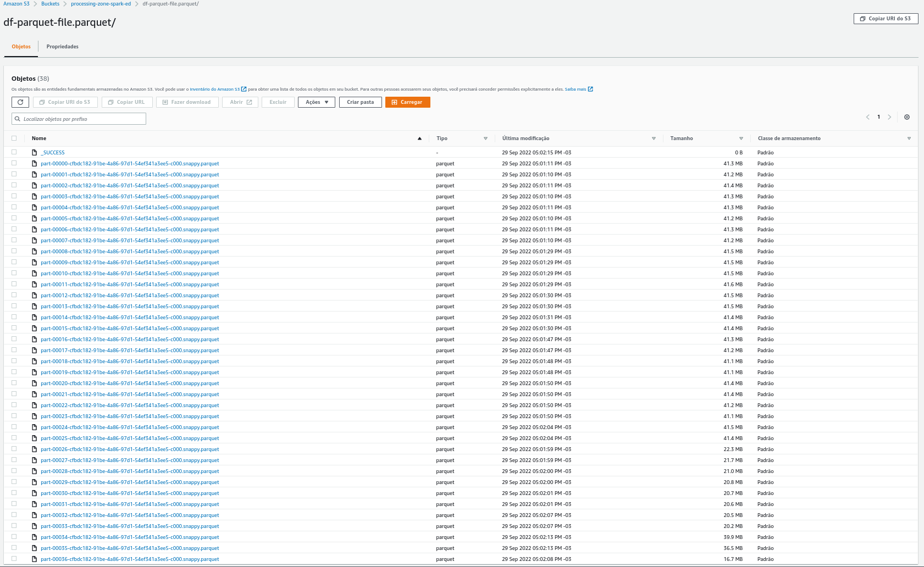
Task: Click the sort arrow on the Nome column
Action: 420,138
